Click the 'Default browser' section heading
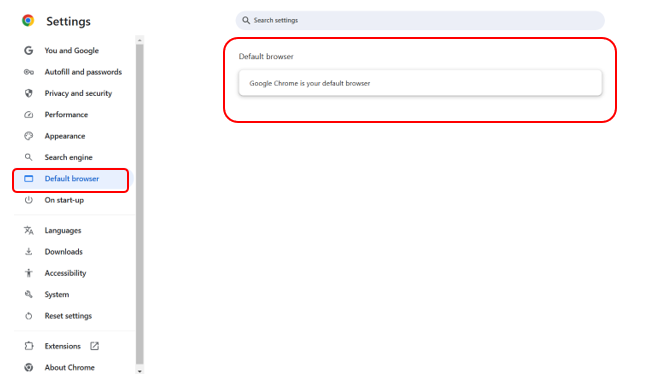The width and height of the screenshot is (647, 392). pos(266,57)
